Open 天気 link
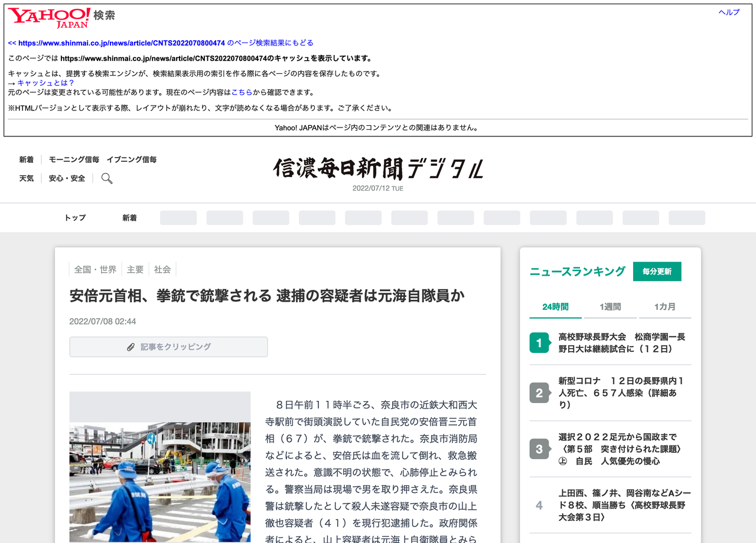Image resolution: width=756 pixels, height=543 pixels. [x=27, y=178]
